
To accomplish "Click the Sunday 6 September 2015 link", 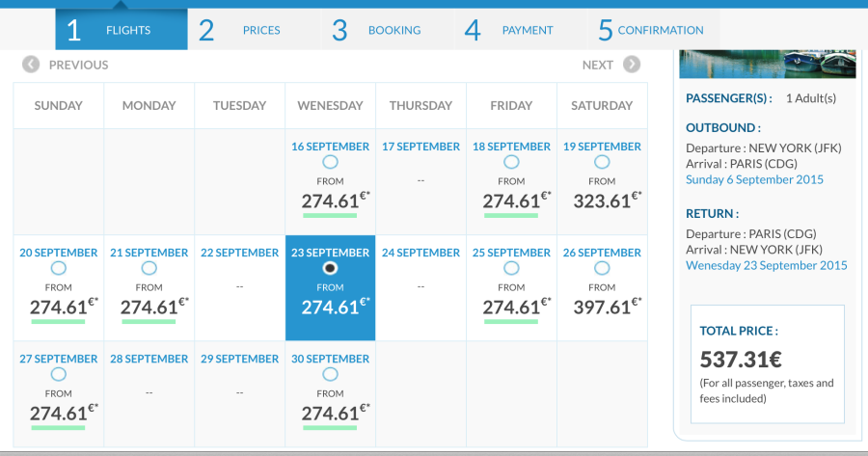I will click(754, 179).
